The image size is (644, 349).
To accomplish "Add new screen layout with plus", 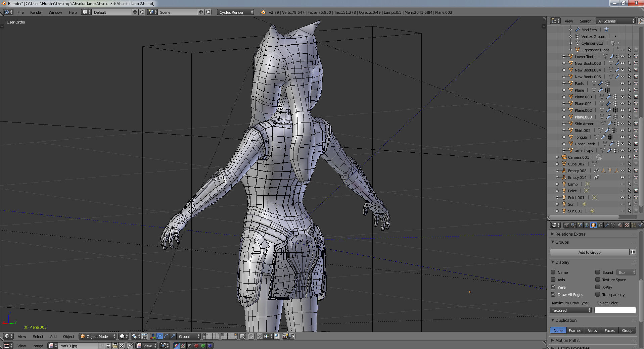I will pyautogui.click(x=135, y=12).
